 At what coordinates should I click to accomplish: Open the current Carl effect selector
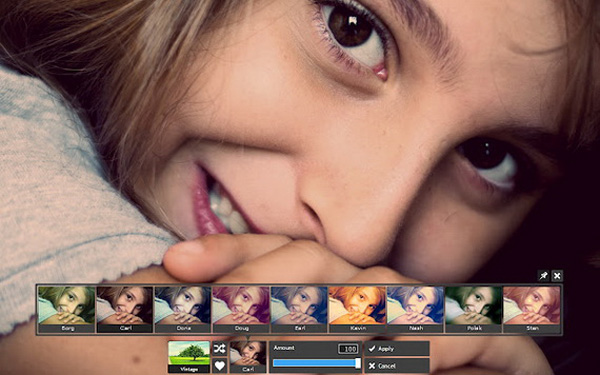[x=248, y=357]
